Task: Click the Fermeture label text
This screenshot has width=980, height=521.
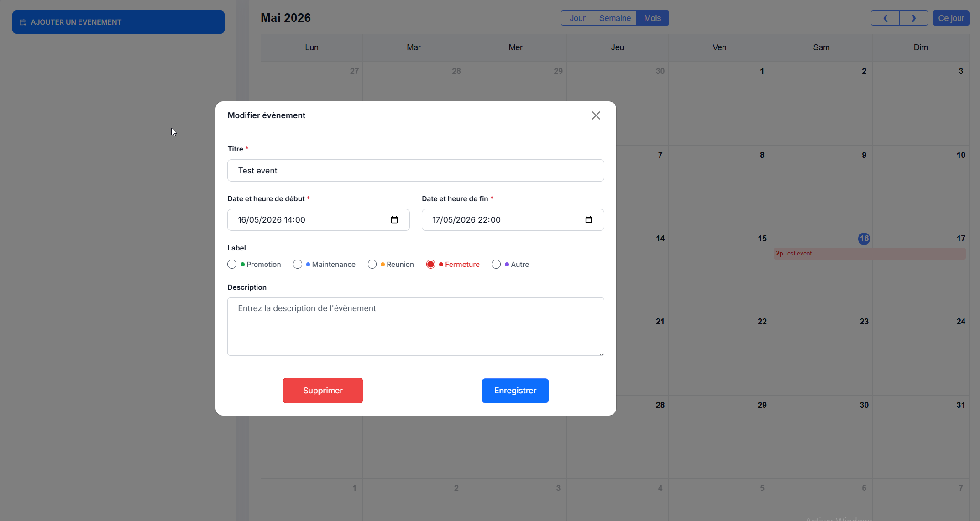Action: pyautogui.click(x=462, y=265)
